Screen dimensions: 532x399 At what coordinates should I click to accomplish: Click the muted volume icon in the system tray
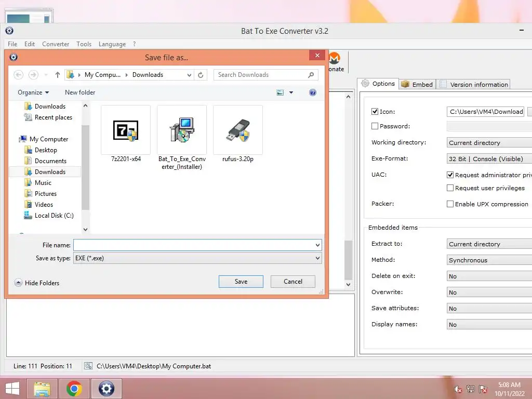coord(458,389)
